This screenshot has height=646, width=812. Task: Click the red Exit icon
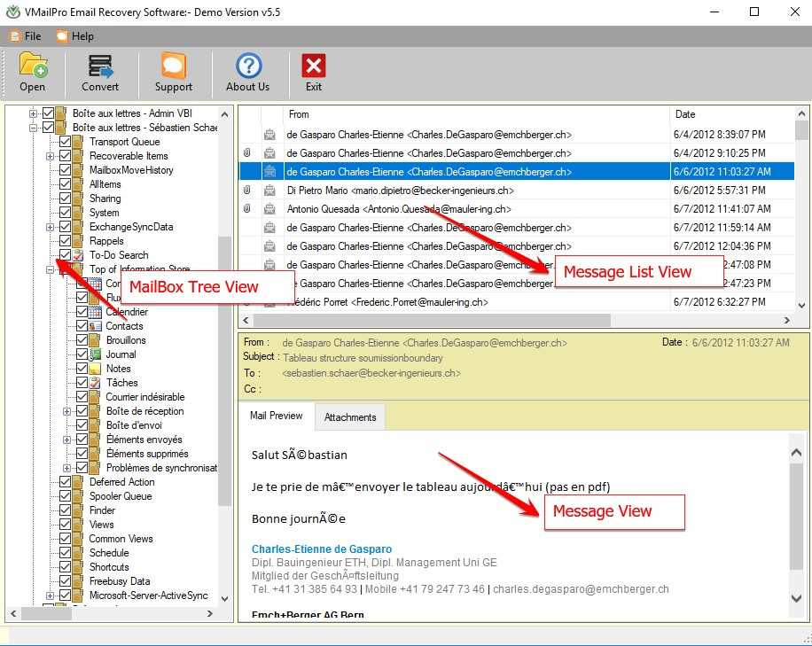pyautogui.click(x=314, y=66)
